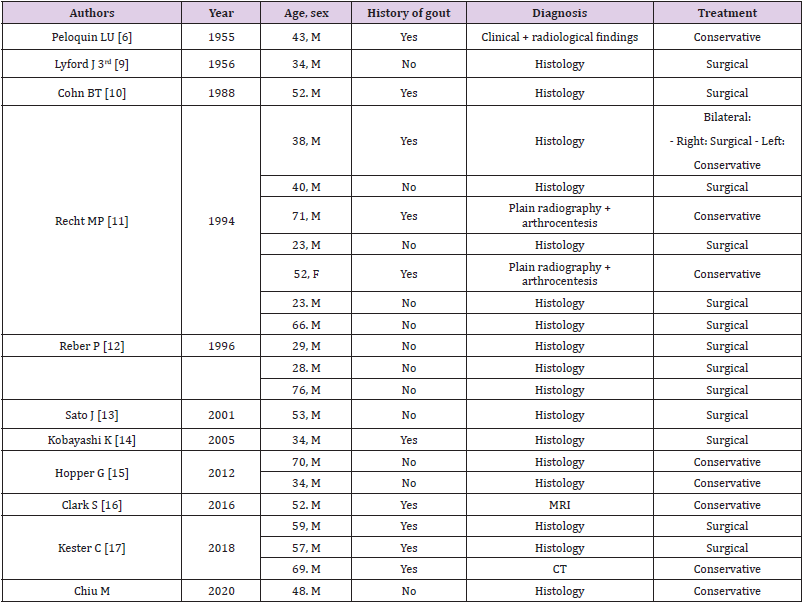Open the citation link [6] for Peloquin LU
Screen dimensions: 804x604
click(x=127, y=37)
